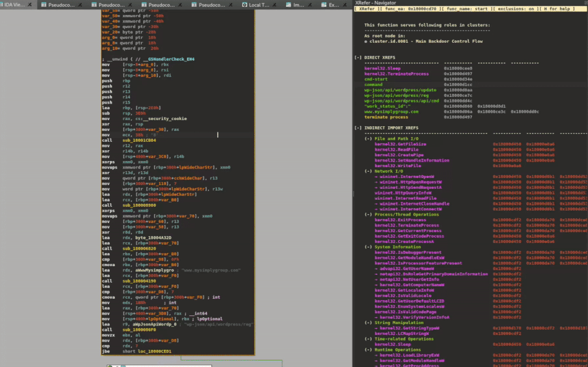Jump to address 0x18000d34e
Image resolution: width=588 pixels, height=367 pixels.
point(458,79)
